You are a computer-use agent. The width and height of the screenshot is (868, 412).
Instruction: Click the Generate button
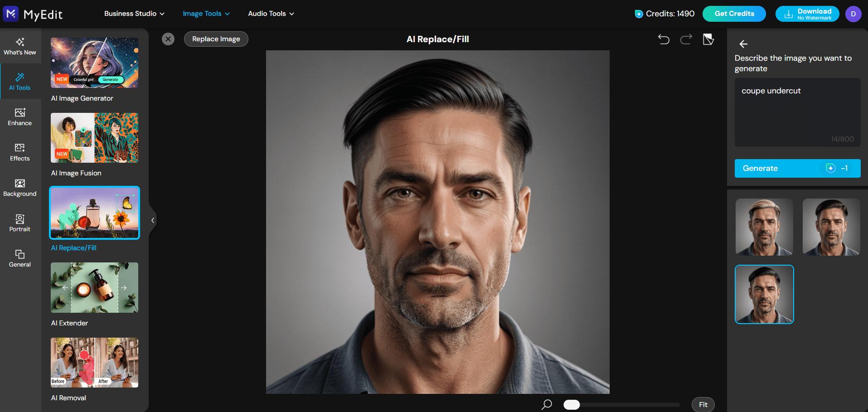tap(797, 168)
